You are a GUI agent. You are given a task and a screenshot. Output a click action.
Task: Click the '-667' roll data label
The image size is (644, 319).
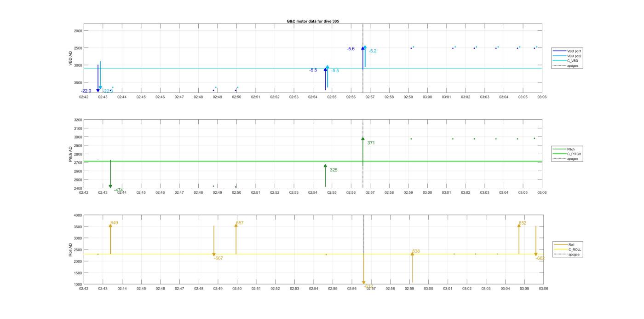coord(218,258)
